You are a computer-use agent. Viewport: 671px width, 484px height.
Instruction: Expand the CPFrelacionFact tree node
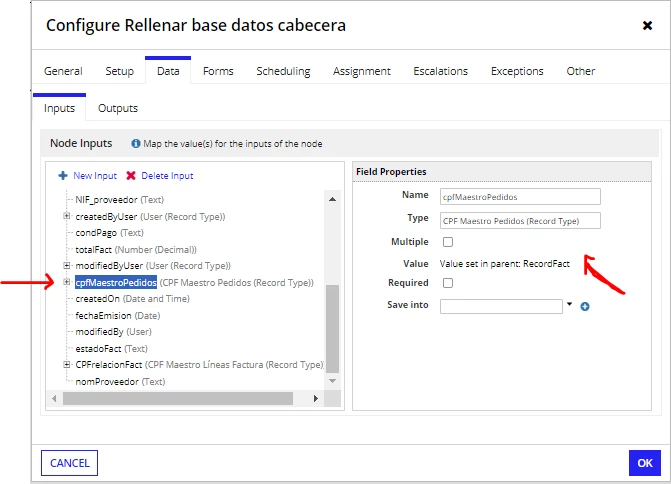[x=67, y=365]
